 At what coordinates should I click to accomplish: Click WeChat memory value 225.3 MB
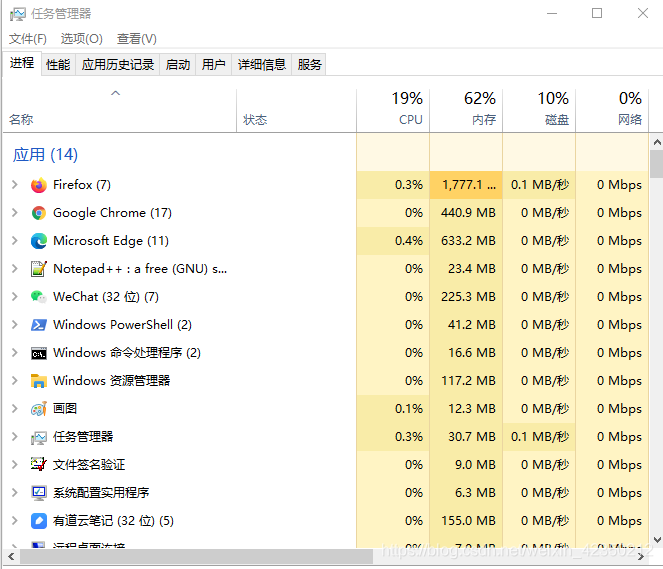[468, 297]
